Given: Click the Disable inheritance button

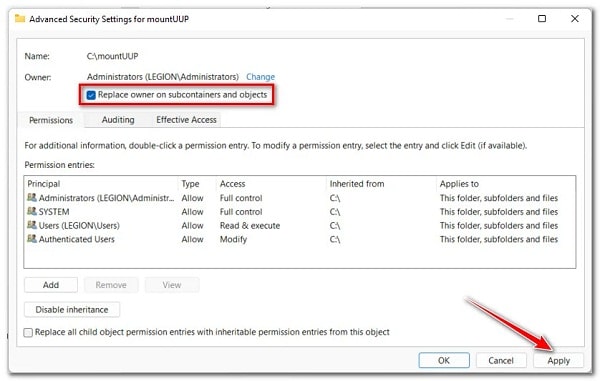Looking at the screenshot, I should coord(72,309).
